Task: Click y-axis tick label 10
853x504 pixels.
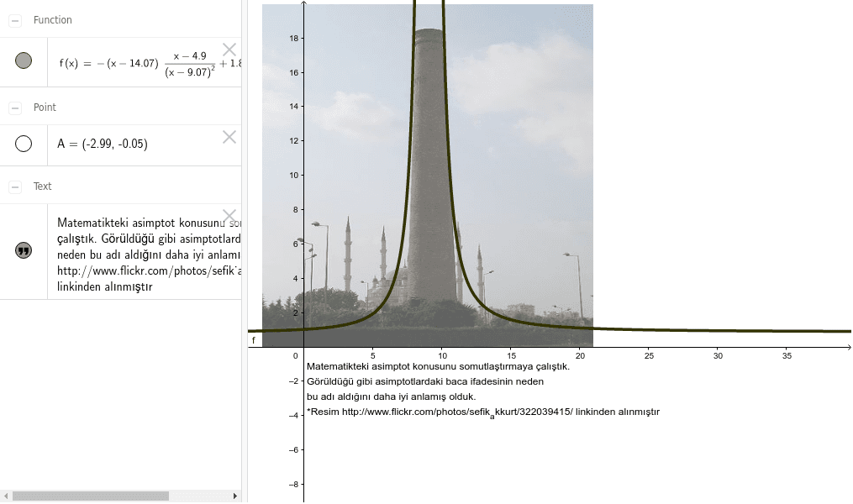Action: click(x=294, y=175)
